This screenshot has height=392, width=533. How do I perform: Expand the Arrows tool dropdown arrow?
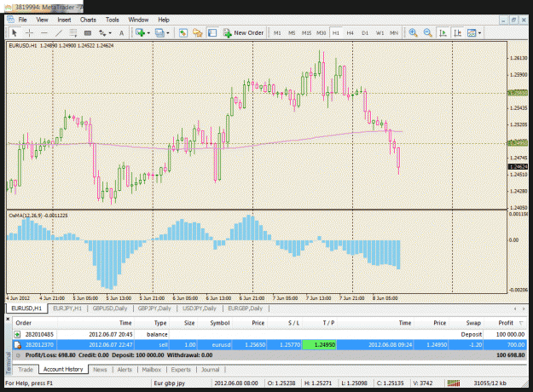pos(110,33)
